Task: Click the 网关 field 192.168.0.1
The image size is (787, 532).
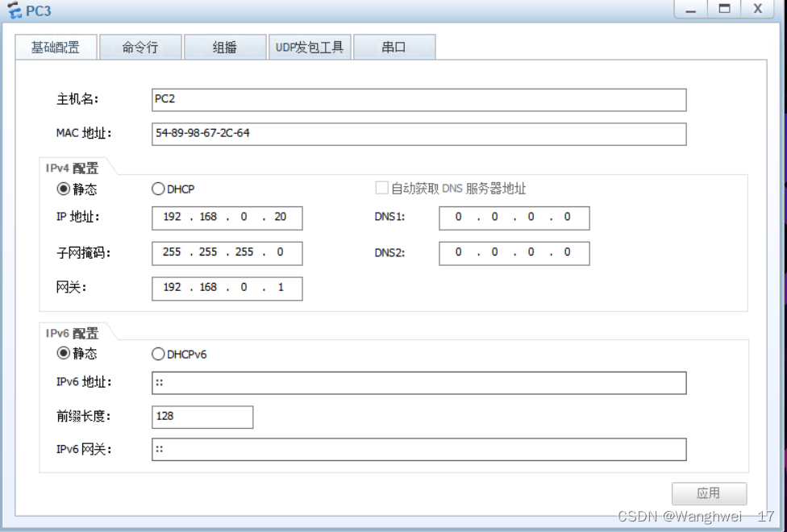Action: (x=227, y=288)
